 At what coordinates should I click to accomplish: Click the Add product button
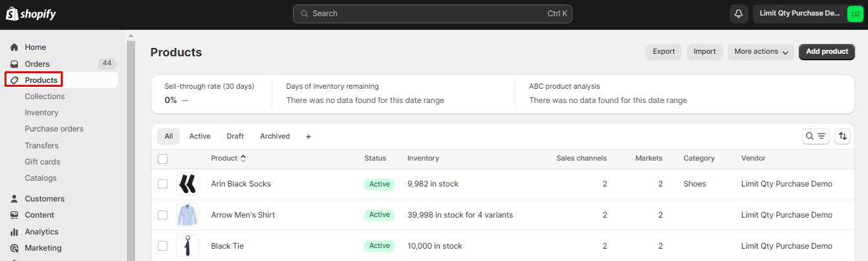(827, 52)
